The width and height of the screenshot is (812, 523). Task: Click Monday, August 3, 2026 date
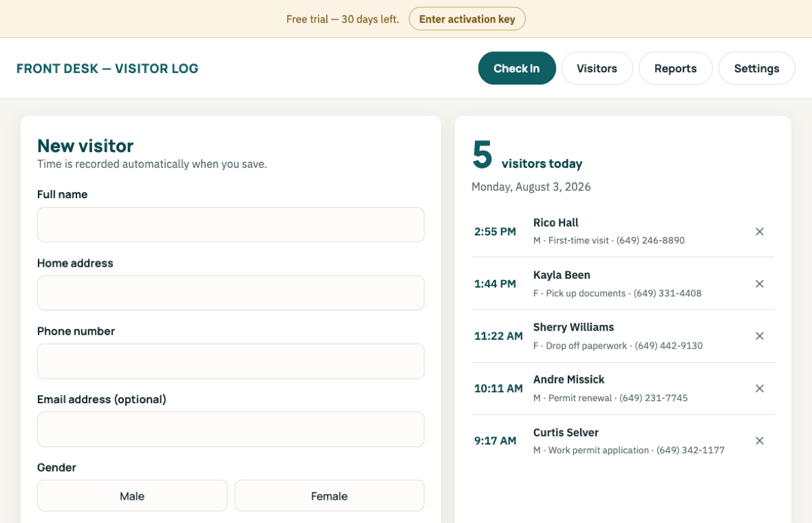(531, 187)
